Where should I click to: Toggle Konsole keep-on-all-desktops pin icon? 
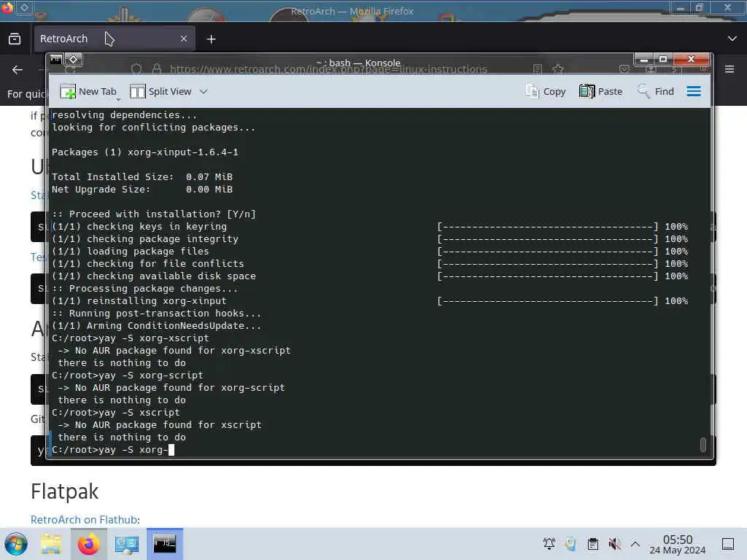pos(74,60)
